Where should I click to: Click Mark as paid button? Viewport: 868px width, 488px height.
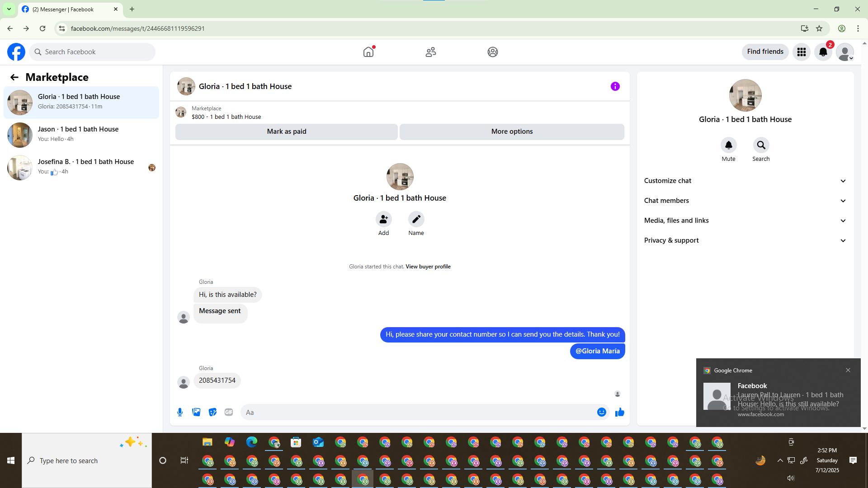[x=286, y=131]
